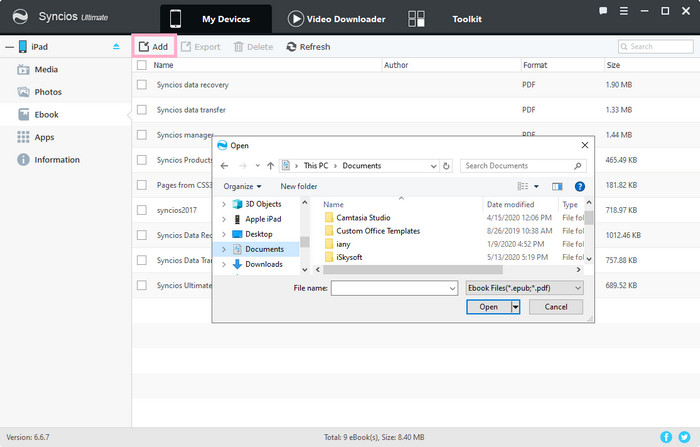Click the dialog help question mark icon
This screenshot has width=700, height=447.
click(x=580, y=186)
